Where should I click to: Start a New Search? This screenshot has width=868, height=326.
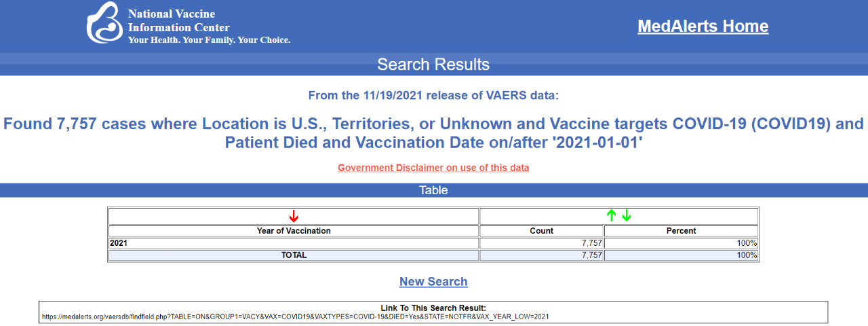(433, 282)
